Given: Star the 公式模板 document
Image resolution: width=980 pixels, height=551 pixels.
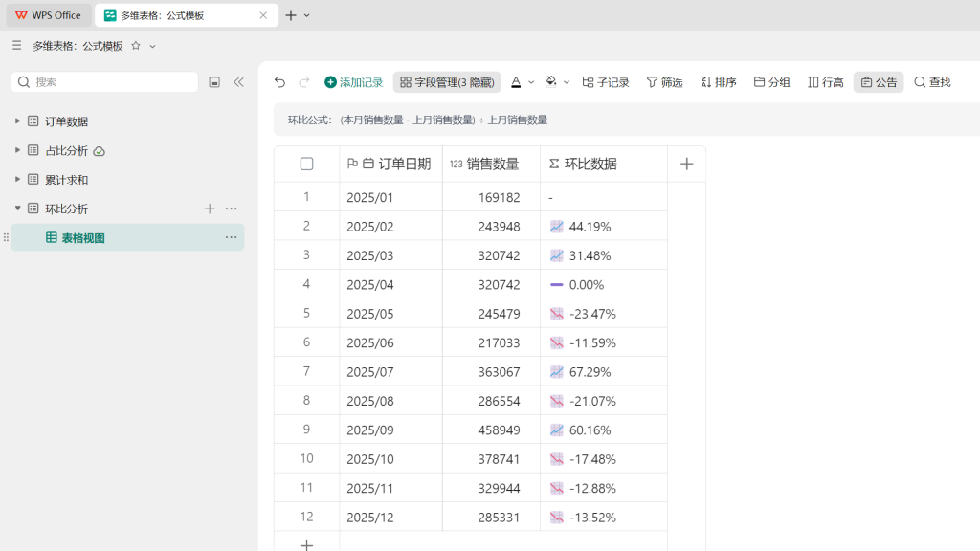Looking at the screenshot, I should tap(136, 46).
